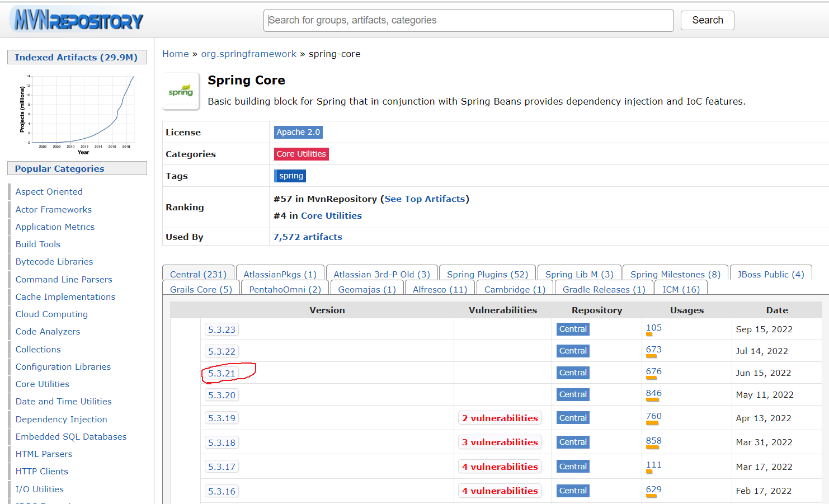Open Code Analyzers category
This screenshot has height=504, width=829.
[48, 331]
